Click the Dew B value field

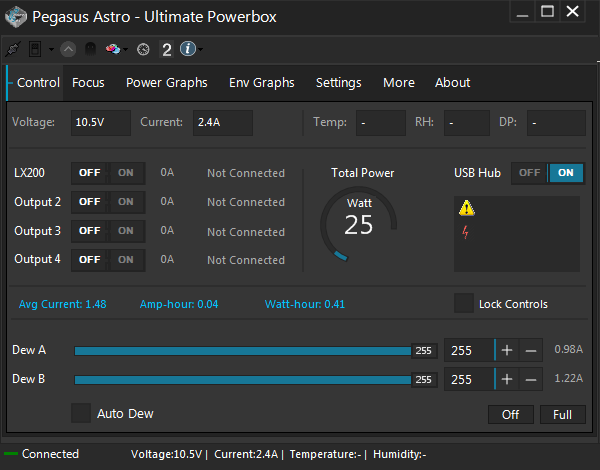[x=469, y=379]
